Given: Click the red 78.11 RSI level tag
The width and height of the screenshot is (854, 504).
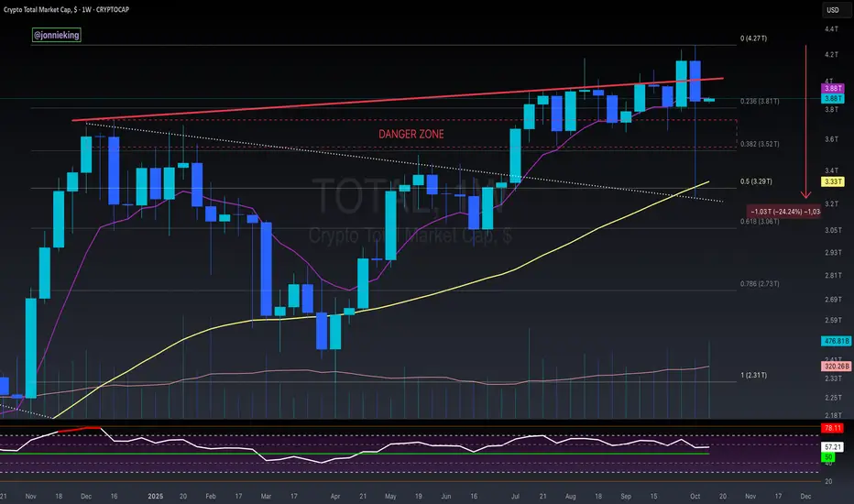Looking at the screenshot, I should tap(832, 428).
